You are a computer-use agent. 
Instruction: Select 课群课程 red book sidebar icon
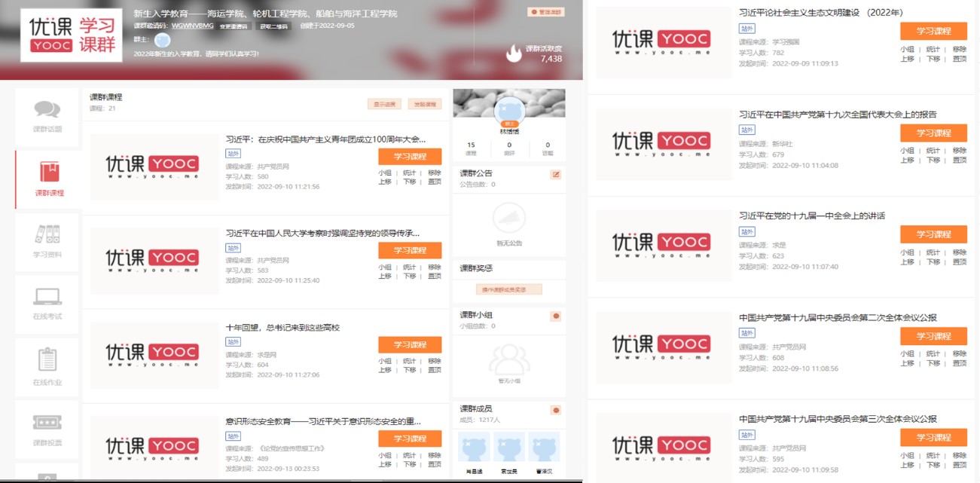point(49,173)
